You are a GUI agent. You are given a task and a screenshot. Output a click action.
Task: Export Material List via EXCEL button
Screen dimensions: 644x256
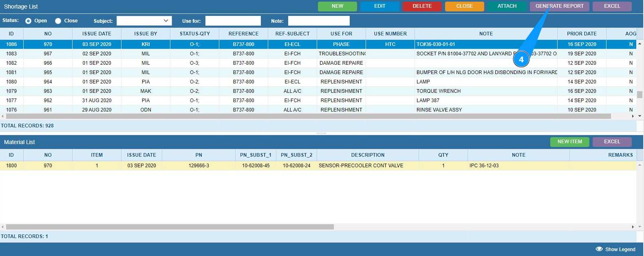point(612,142)
